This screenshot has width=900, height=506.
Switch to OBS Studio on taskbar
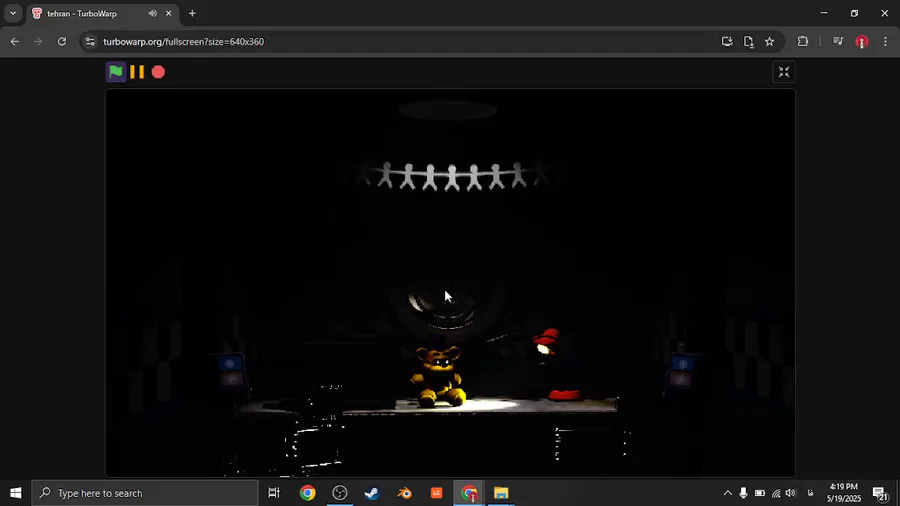(x=340, y=493)
